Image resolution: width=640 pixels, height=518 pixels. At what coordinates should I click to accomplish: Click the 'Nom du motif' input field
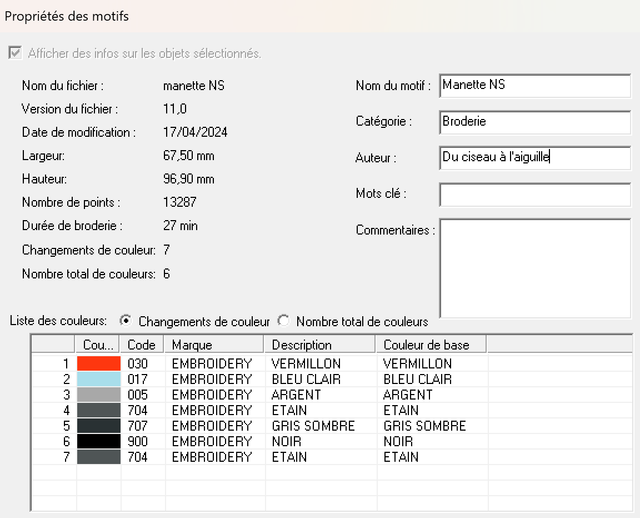(534, 86)
